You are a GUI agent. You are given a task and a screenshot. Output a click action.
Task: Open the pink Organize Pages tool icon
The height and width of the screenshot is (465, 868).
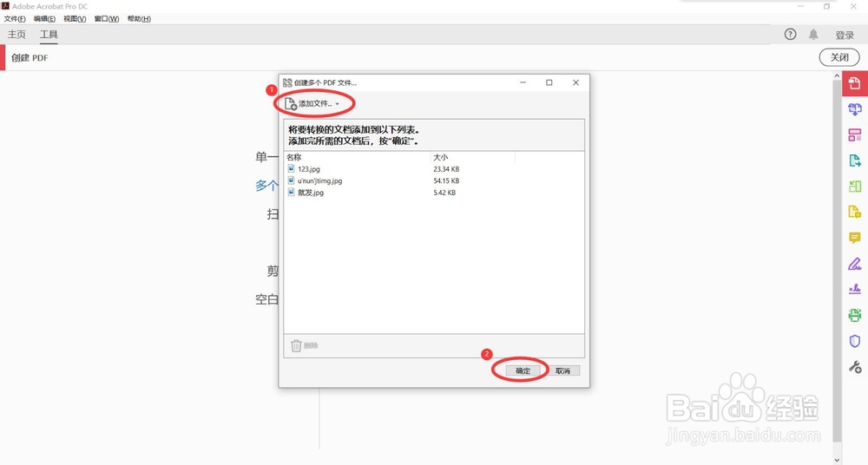click(855, 135)
